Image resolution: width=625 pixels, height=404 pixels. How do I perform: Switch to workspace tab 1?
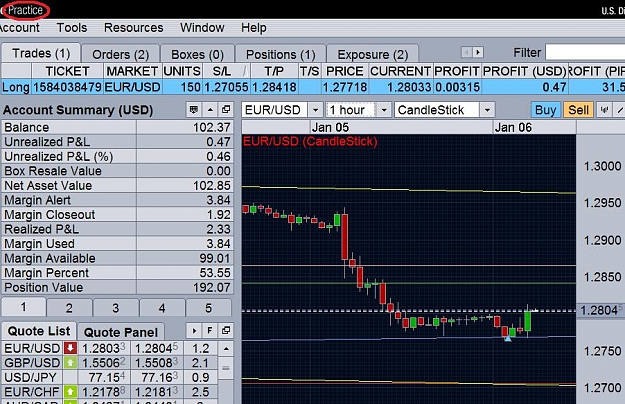24,307
